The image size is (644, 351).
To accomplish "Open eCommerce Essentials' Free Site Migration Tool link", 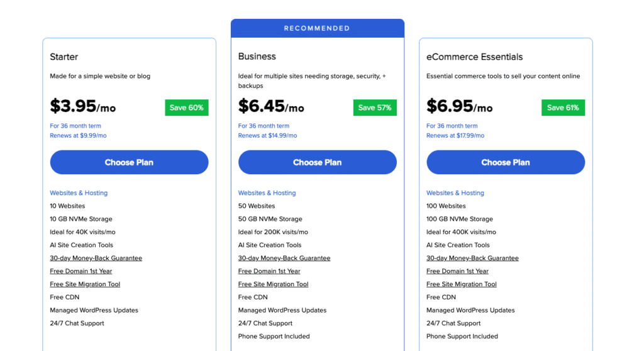I will [x=462, y=284].
